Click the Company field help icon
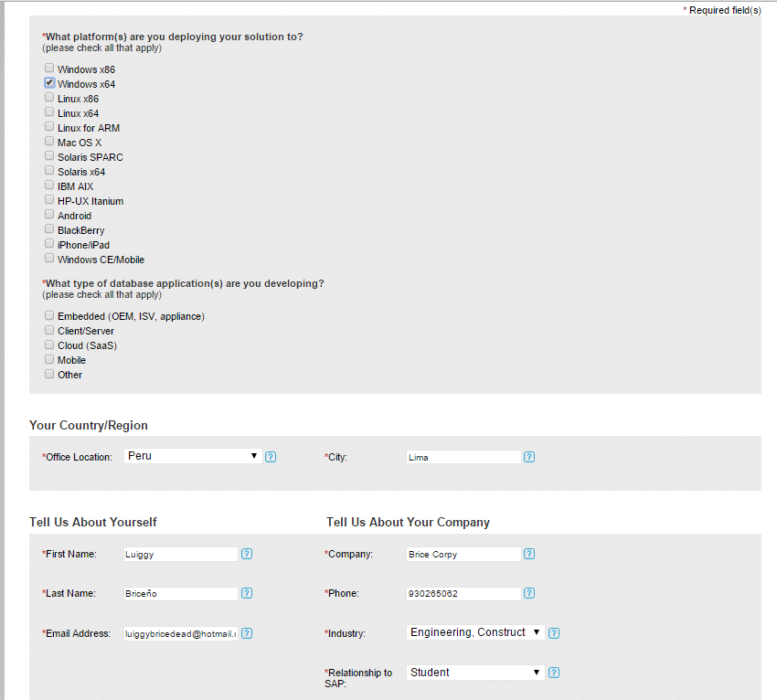The height and width of the screenshot is (700, 777). tap(529, 553)
